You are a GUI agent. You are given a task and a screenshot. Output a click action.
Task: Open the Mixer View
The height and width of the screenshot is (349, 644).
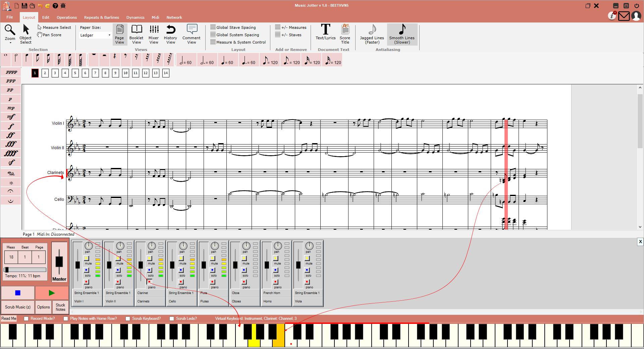click(x=154, y=34)
